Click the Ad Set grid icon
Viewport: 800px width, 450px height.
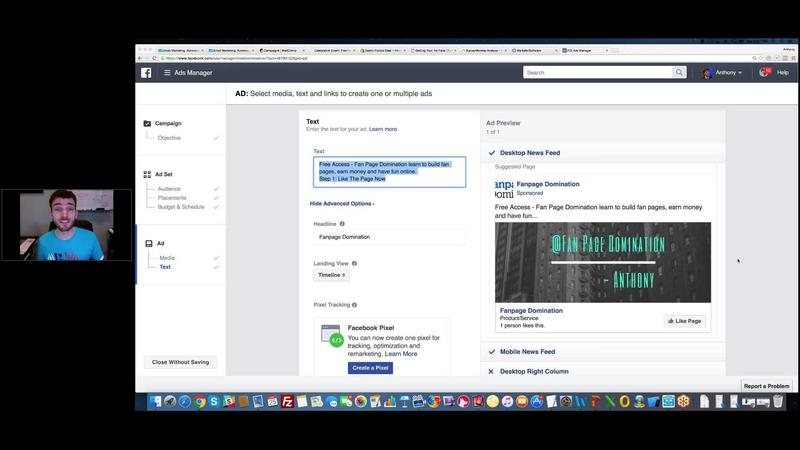tap(147, 174)
